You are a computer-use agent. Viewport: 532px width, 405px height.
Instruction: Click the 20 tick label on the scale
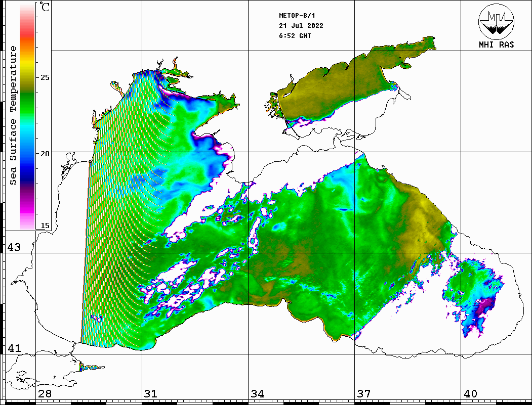(45, 154)
